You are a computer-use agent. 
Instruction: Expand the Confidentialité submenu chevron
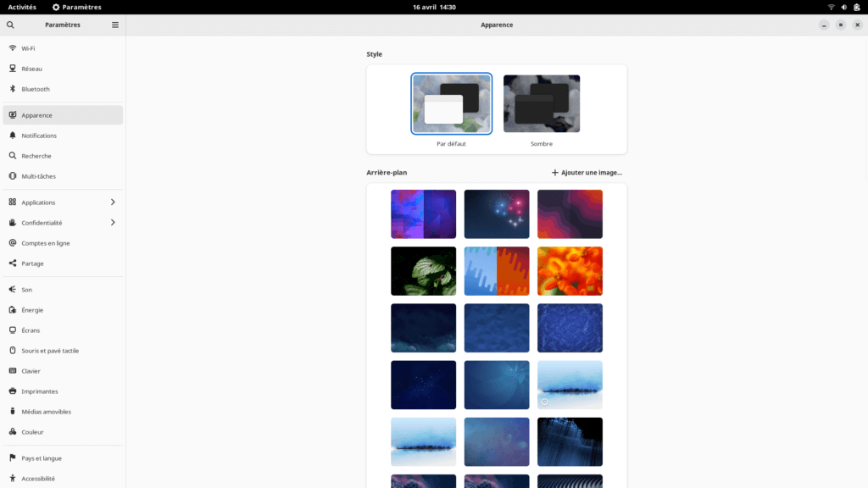coord(113,223)
